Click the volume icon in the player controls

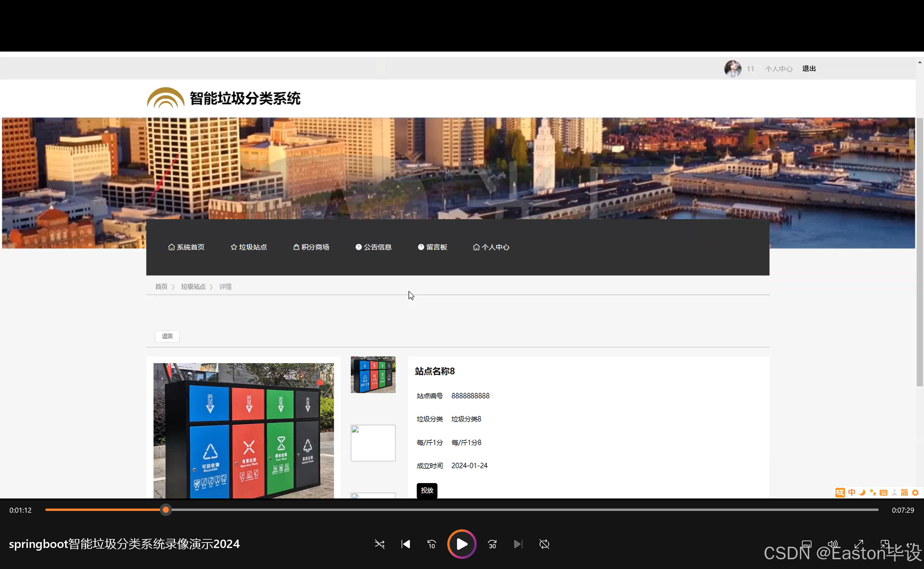832,544
